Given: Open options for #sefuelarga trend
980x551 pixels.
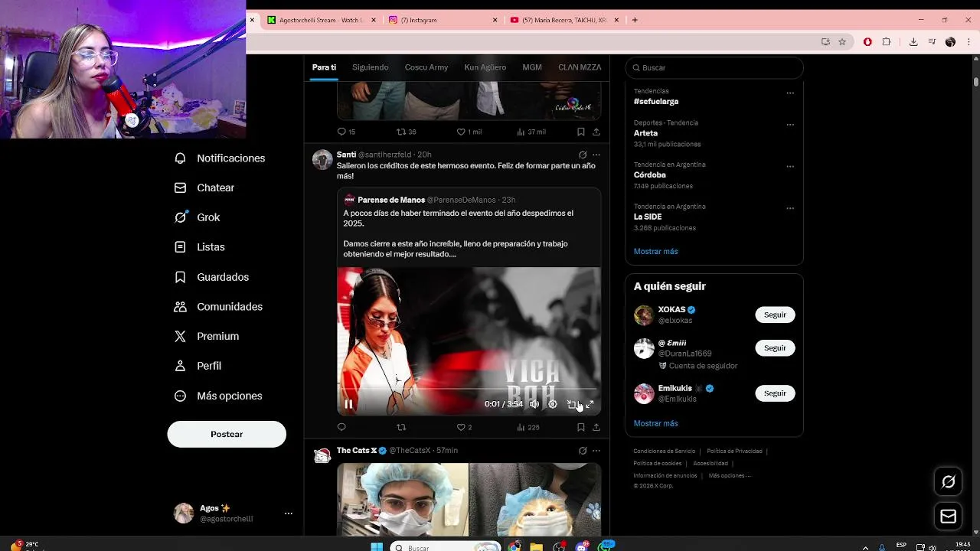Looking at the screenshot, I should [x=790, y=93].
